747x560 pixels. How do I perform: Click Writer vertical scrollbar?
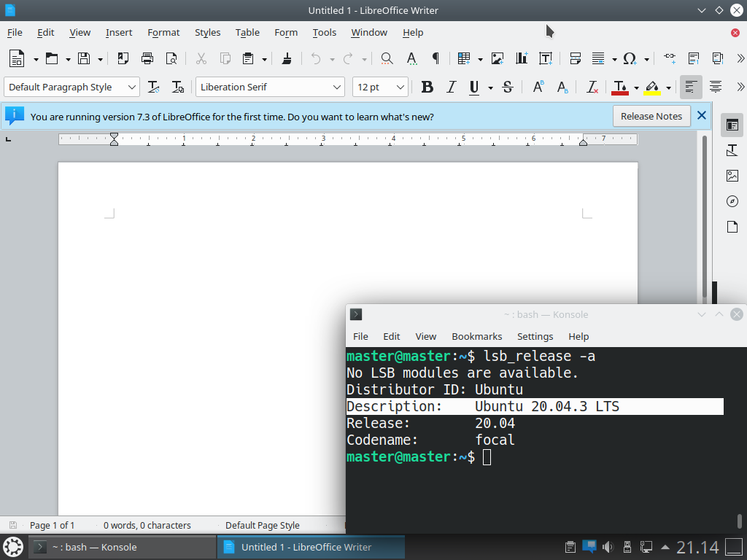coord(705,217)
